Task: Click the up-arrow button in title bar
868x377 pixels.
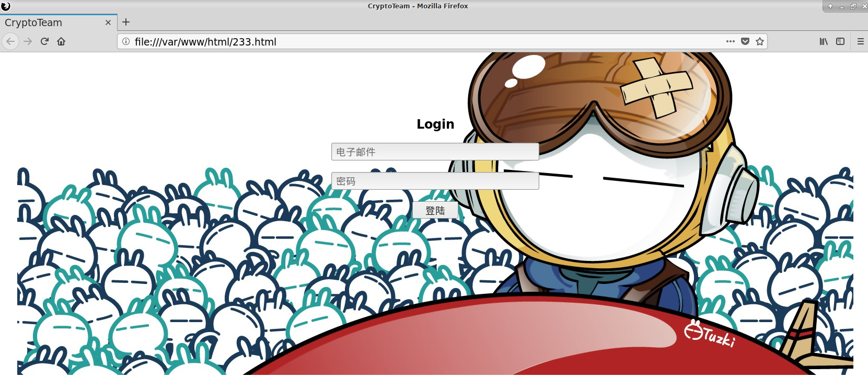Action: point(830,6)
